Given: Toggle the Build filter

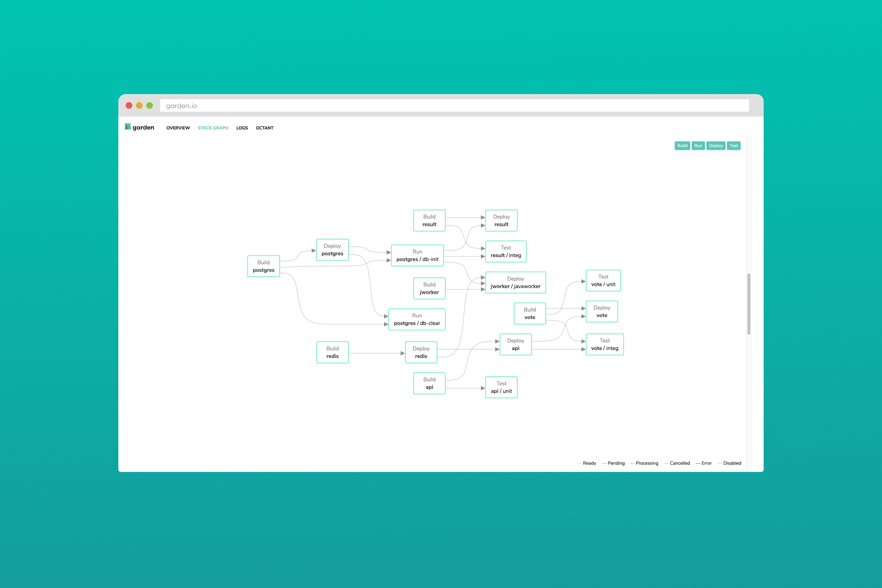Looking at the screenshot, I should tap(682, 146).
